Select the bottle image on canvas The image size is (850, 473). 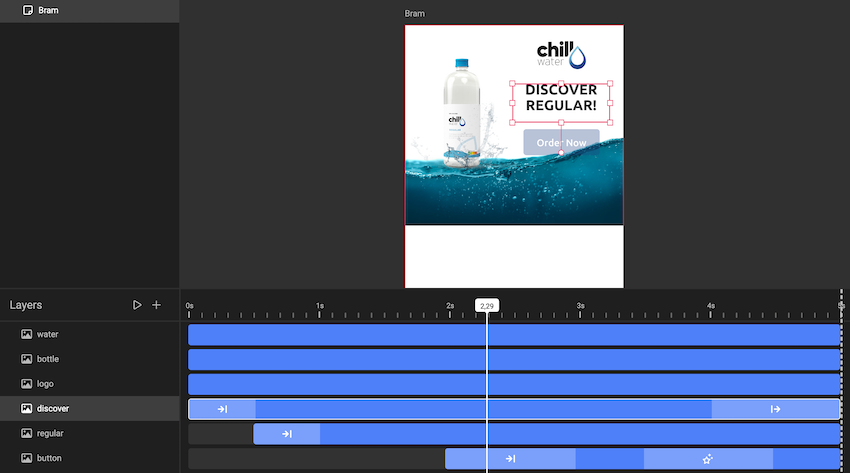coord(461,114)
